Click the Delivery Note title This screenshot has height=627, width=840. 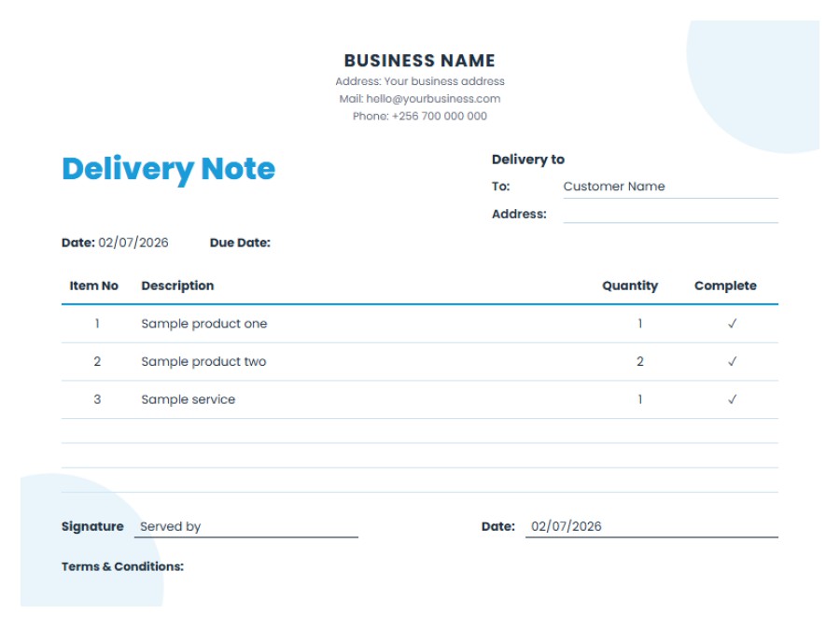pyautogui.click(x=168, y=169)
